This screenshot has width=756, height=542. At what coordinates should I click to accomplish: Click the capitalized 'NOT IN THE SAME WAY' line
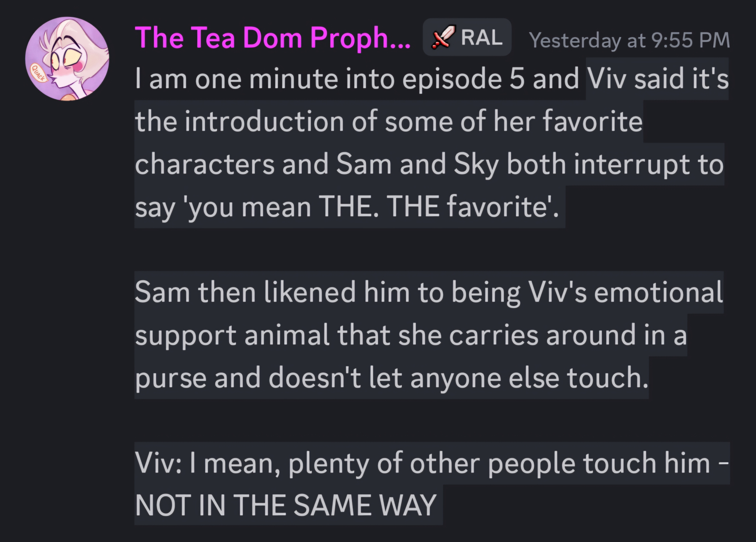(x=286, y=506)
